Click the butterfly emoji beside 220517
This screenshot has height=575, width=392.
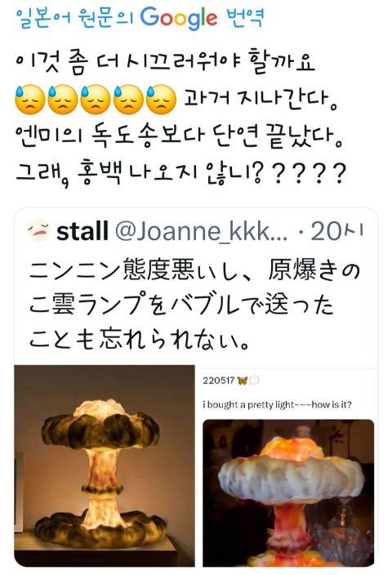pyautogui.click(x=243, y=381)
